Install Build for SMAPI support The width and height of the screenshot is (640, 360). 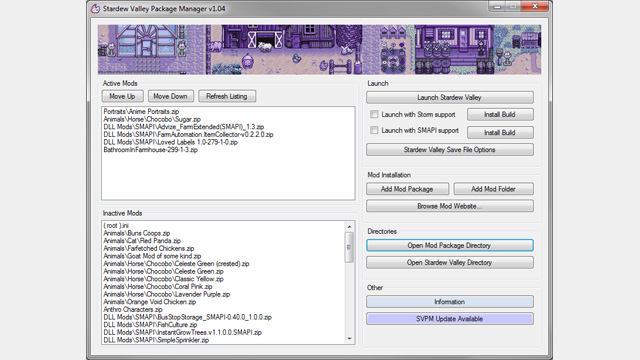(x=500, y=133)
